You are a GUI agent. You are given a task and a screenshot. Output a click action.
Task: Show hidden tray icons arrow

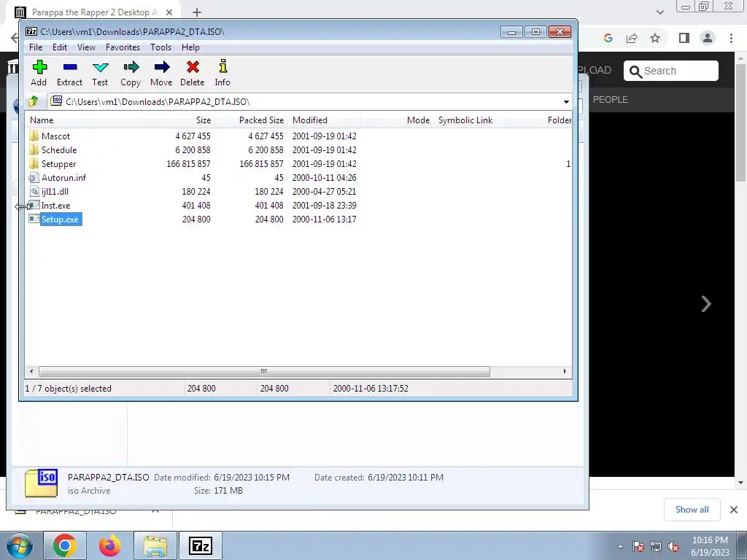coord(620,547)
